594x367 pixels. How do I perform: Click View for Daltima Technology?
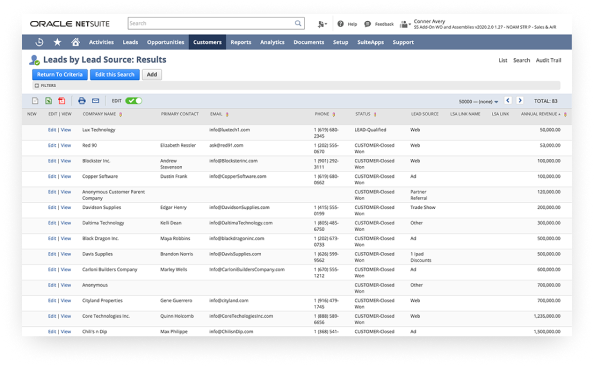[66, 223]
